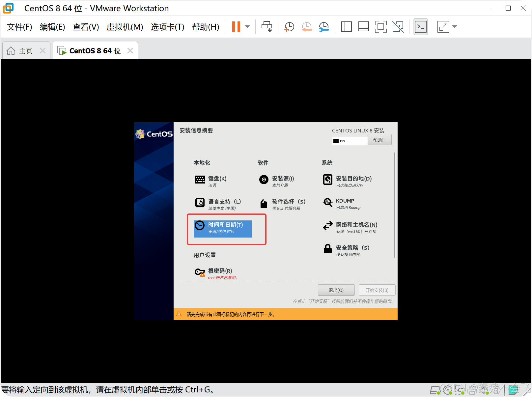Minimize the VMware Workstation window

point(493,8)
